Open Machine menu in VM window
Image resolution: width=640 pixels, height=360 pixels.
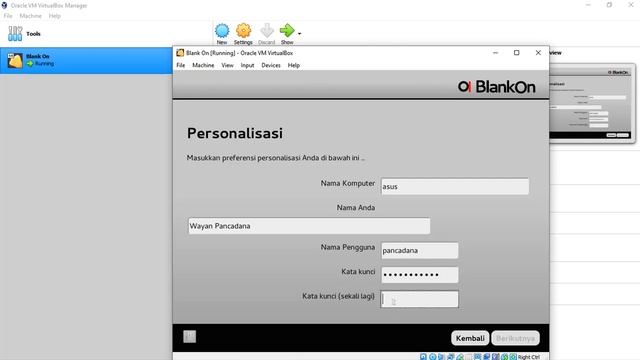coord(203,65)
